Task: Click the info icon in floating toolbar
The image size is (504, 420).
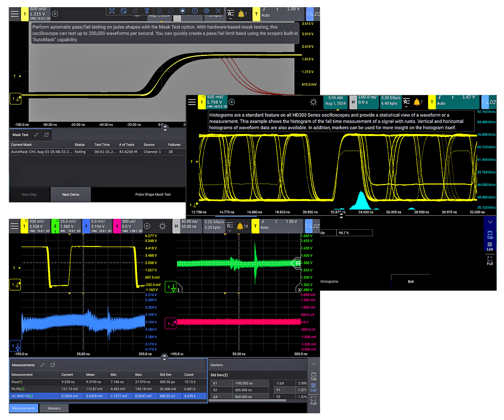Action: (x=194, y=11)
